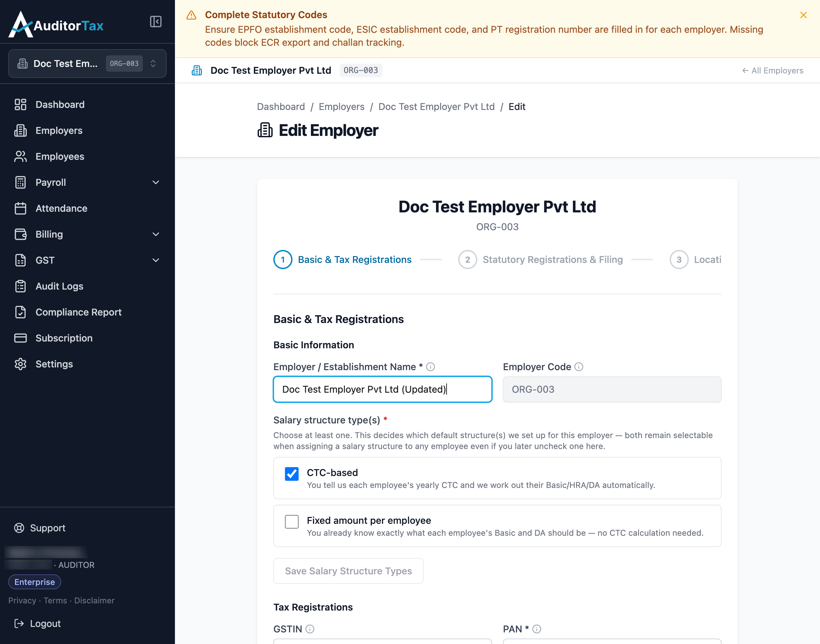Viewport: 820px width, 644px height.
Task: Click Doc Test Employer Pvt Ltd breadcrumb
Action: click(436, 107)
